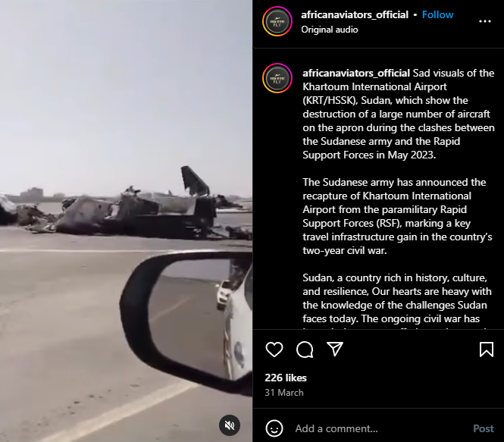Share post with paper plane icon

coord(335,349)
